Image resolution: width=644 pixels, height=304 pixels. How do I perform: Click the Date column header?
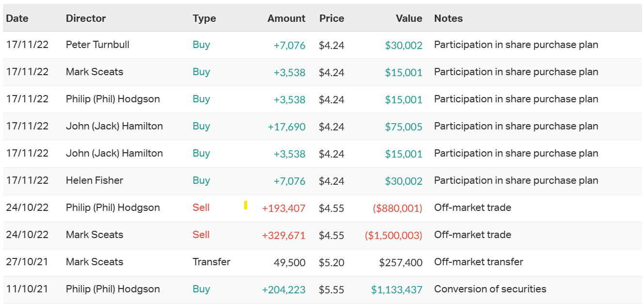17,18
